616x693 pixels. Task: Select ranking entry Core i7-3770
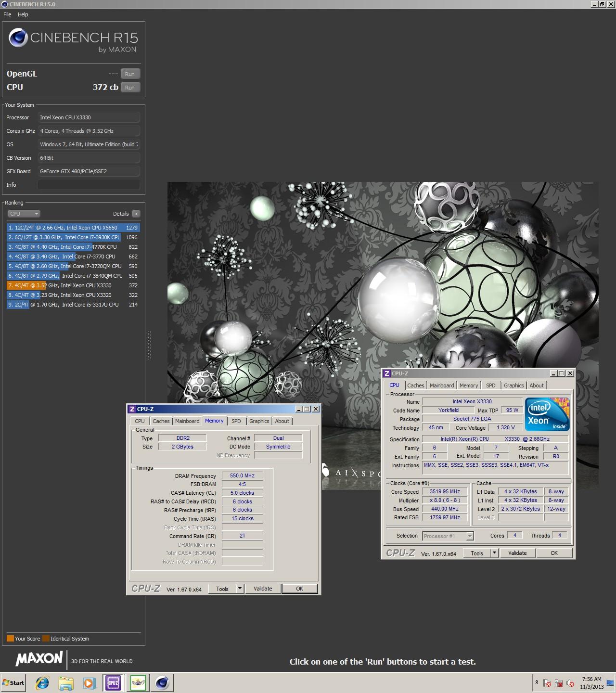(x=73, y=257)
